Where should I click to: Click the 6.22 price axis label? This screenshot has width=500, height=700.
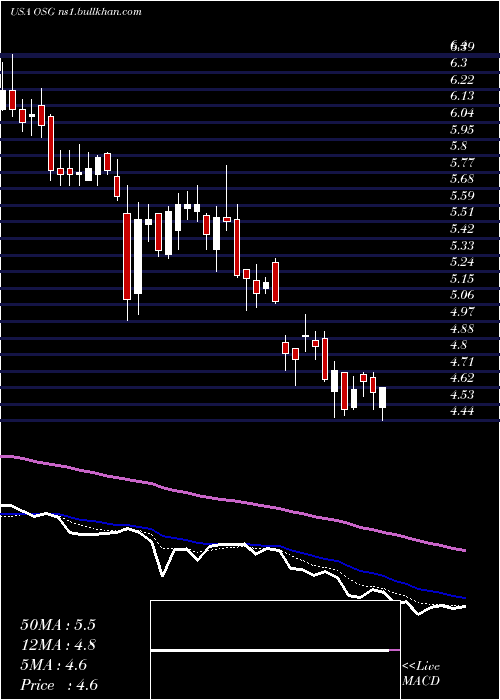(x=462, y=80)
